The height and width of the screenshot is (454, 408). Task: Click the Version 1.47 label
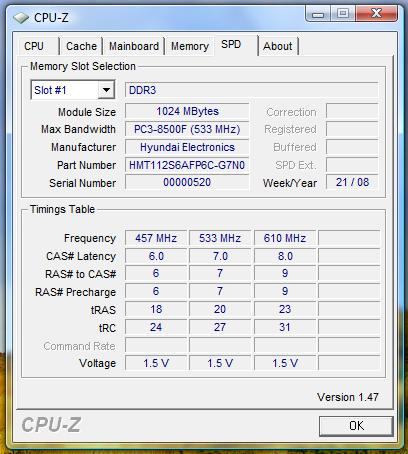348,397
